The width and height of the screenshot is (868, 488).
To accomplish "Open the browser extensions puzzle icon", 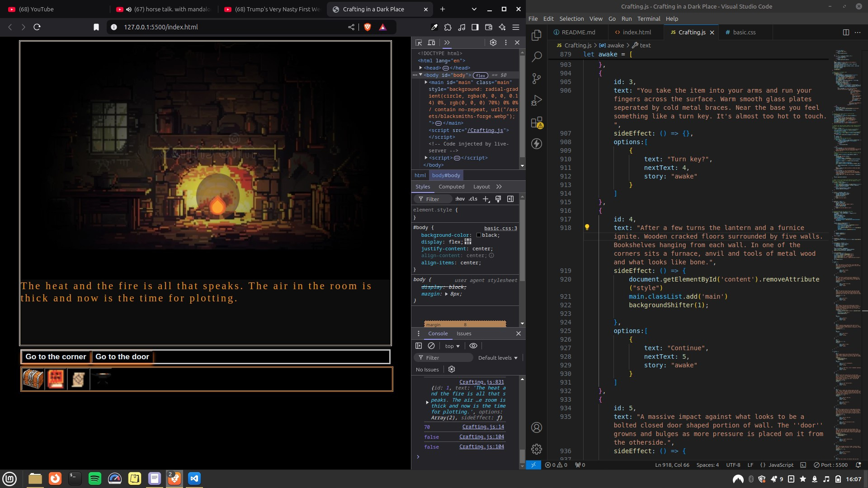I will [x=448, y=27].
